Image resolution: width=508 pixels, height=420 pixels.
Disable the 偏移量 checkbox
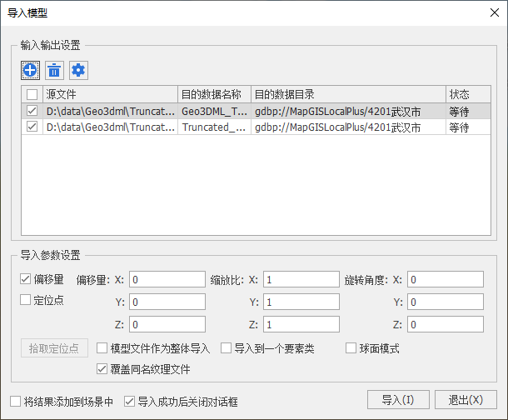tap(26, 279)
